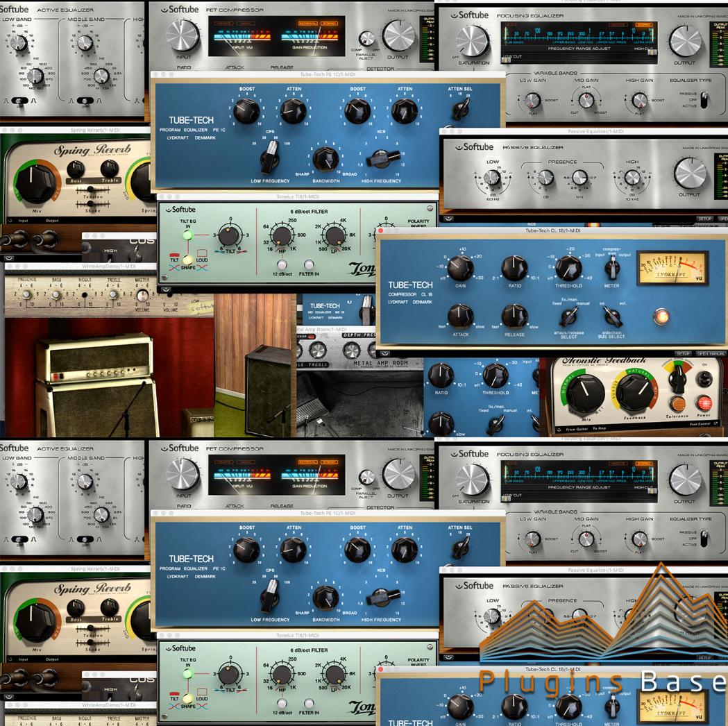This screenshot has width=728, height=726.
Task: Click the BANDWIDTH knob on lower Tube-Tech PE 1C
Action: 325,597
